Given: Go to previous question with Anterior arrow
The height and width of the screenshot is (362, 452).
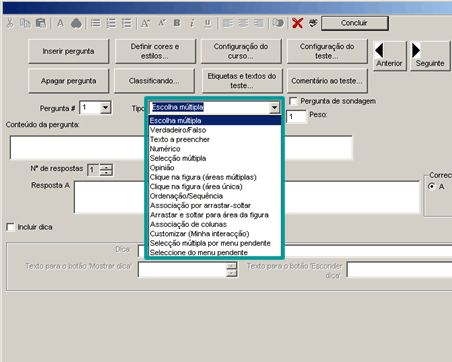Looking at the screenshot, I should click(389, 55).
